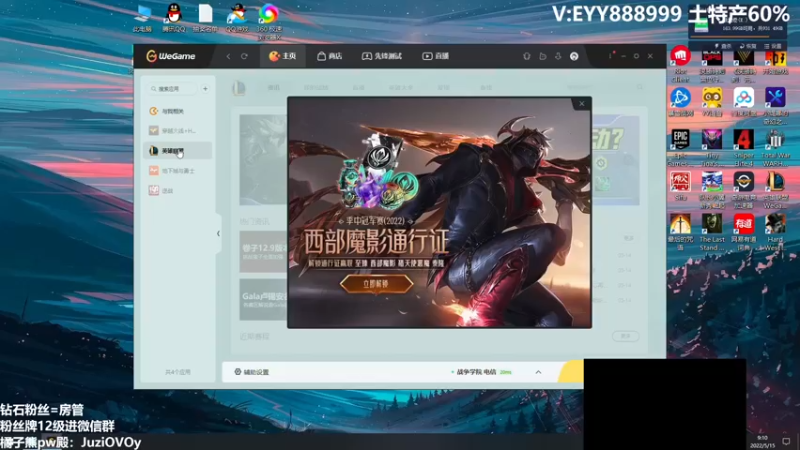Open the Epic Games desktop shortcut
This screenshot has width=800, height=450.
click(x=680, y=148)
